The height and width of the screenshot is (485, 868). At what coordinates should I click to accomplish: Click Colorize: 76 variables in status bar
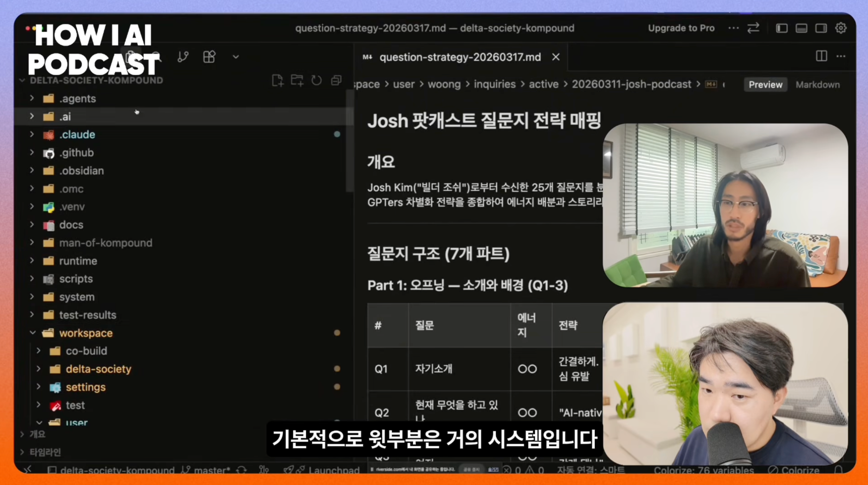pyautogui.click(x=703, y=470)
